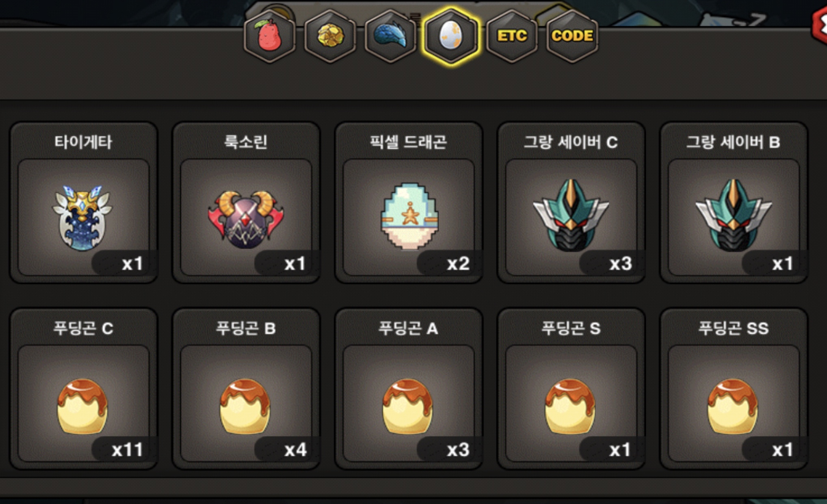Select the 푸딩곤 S pudding egg
The width and height of the screenshot is (827, 504).
pos(570,406)
